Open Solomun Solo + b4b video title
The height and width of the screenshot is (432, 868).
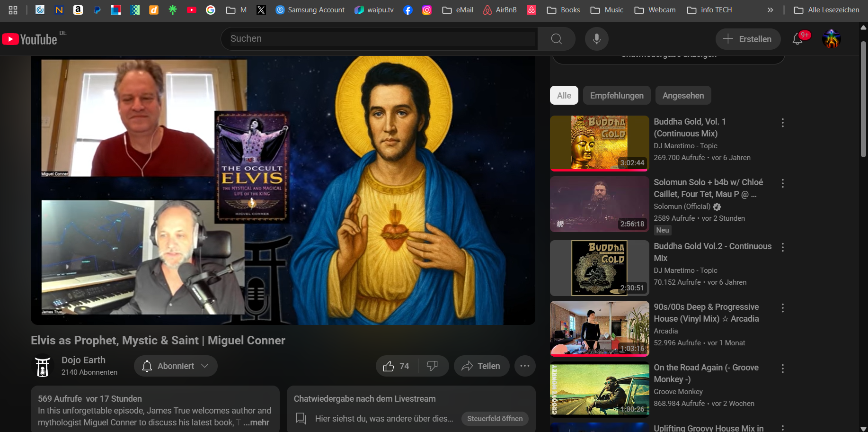[x=709, y=188]
